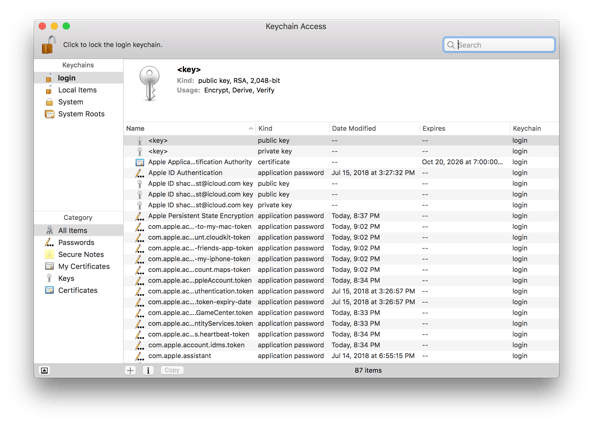The height and width of the screenshot is (426, 593).
Task: Click the key icon of Apple ID private key row
Action: click(140, 205)
